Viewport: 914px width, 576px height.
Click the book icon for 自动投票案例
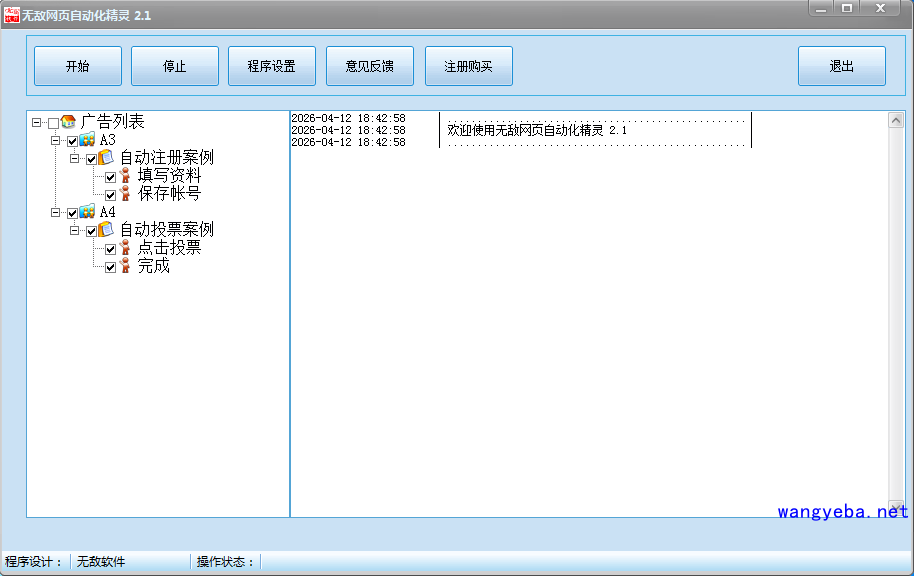106,230
